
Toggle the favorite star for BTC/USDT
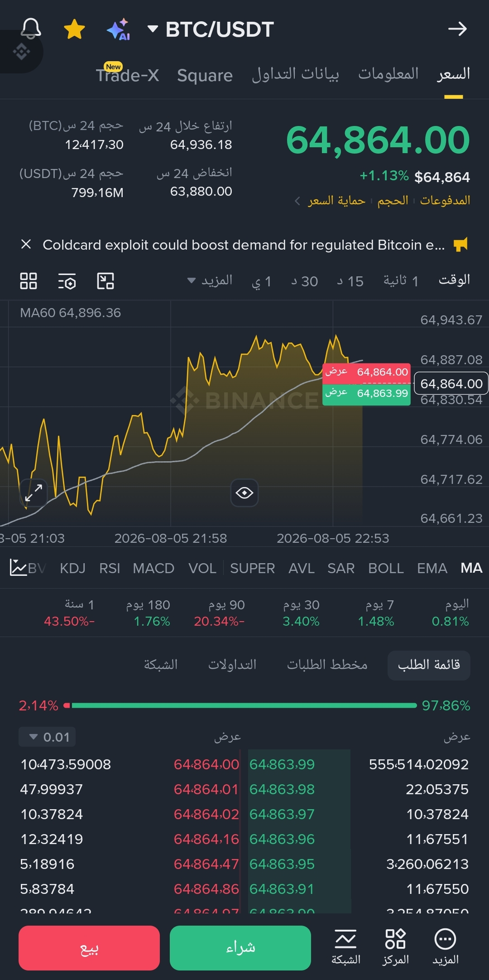(74, 29)
